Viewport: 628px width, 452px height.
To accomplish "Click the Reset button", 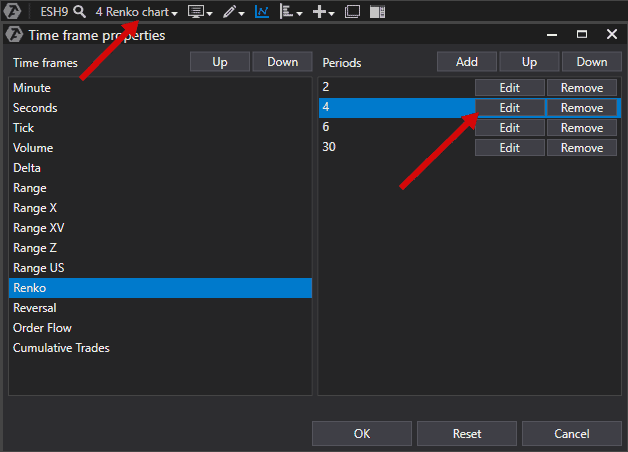I will click(x=466, y=434).
